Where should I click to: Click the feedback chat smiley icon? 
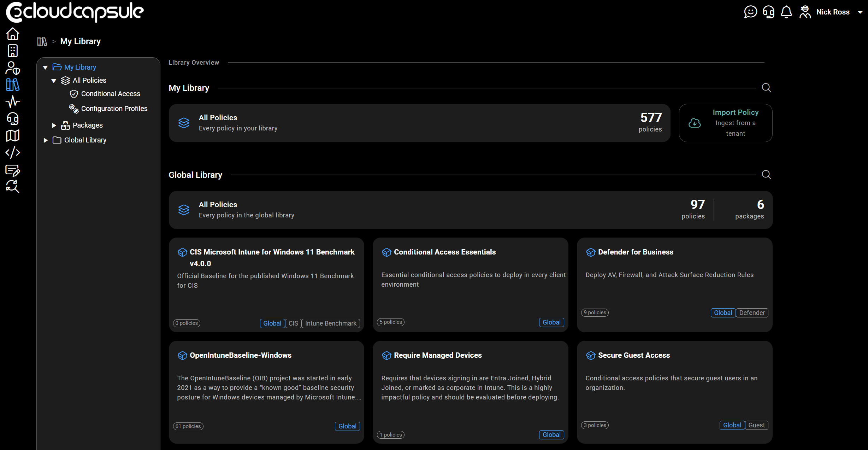click(x=750, y=12)
